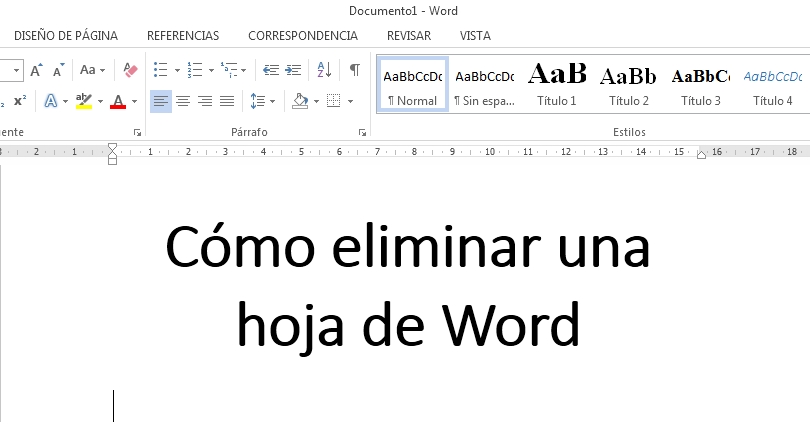Toggle superscript formatting
Screen dimensions: 810x434
pos(20,101)
